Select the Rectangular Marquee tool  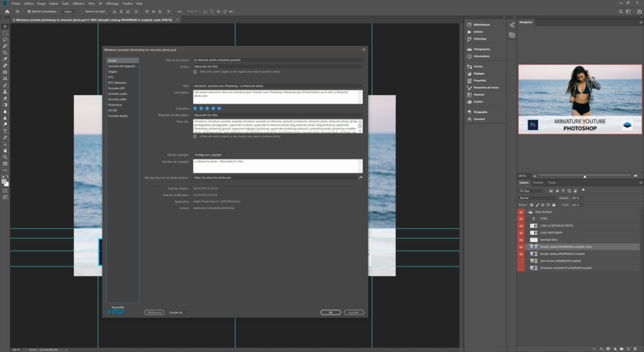[5, 33]
